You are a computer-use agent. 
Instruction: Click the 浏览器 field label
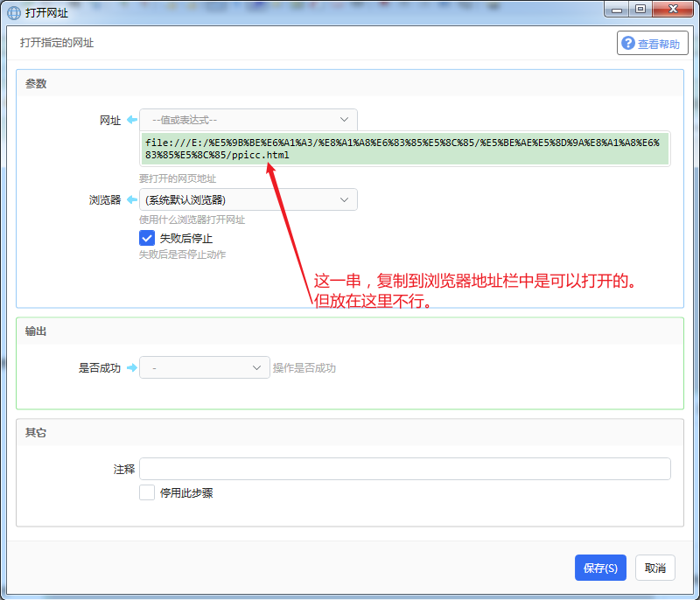point(105,199)
